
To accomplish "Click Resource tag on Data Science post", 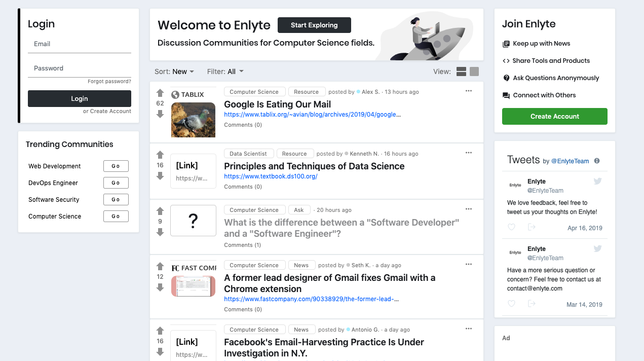I will pyautogui.click(x=294, y=154).
